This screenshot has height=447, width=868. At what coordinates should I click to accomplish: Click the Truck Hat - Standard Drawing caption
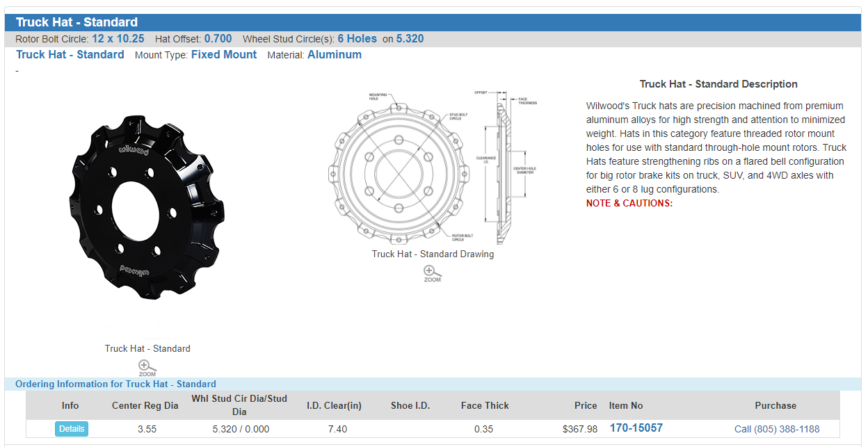coord(433,254)
